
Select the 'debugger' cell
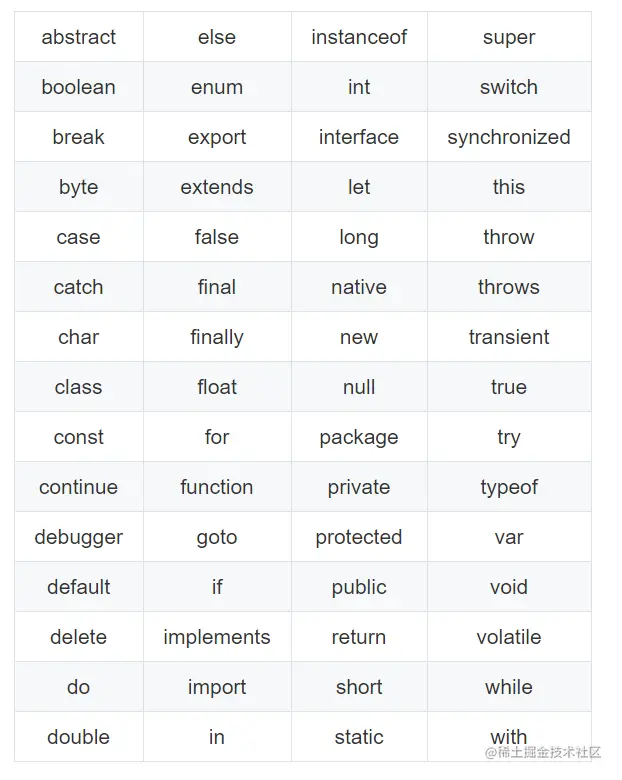click(78, 537)
